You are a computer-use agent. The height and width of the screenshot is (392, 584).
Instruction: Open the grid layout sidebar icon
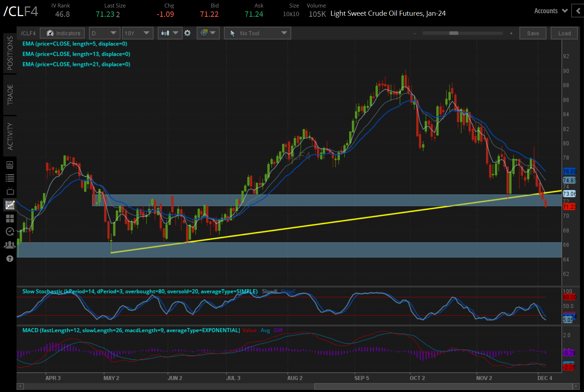tap(10, 219)
